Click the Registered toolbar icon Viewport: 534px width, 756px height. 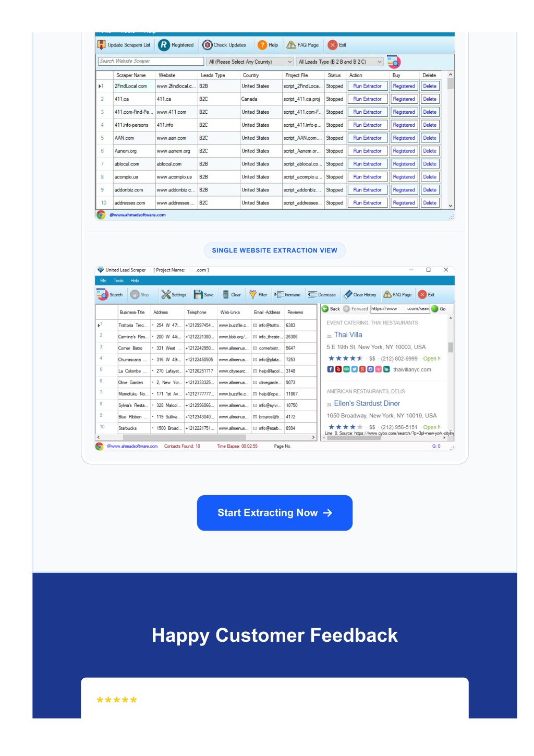pos(164,45)
